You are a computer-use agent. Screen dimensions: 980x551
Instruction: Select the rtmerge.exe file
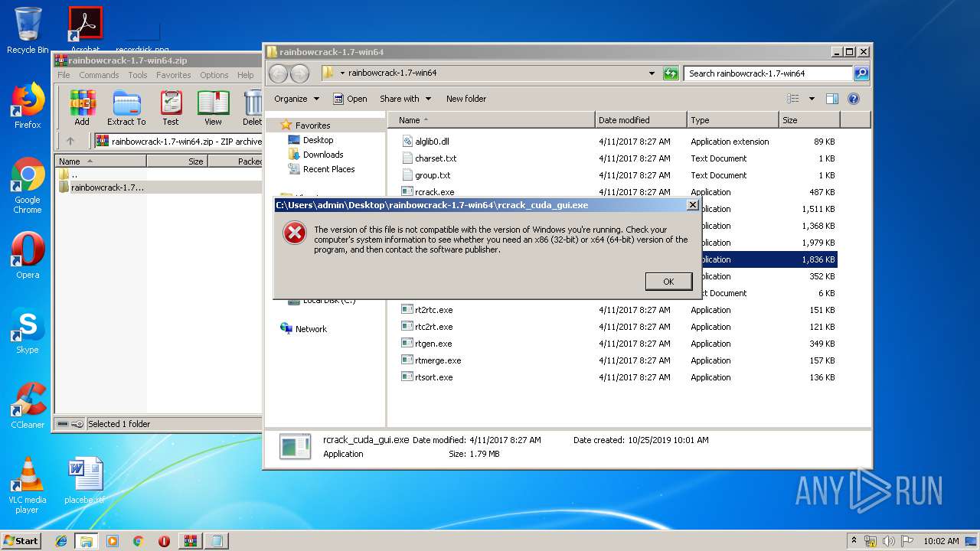click(x=438, y=360)
